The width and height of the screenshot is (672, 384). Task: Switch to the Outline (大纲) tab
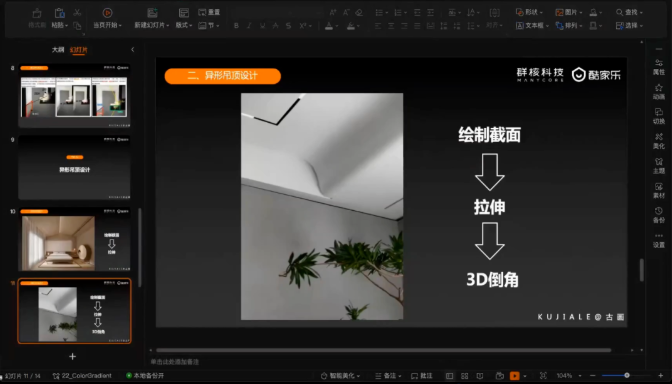point(58,50)
